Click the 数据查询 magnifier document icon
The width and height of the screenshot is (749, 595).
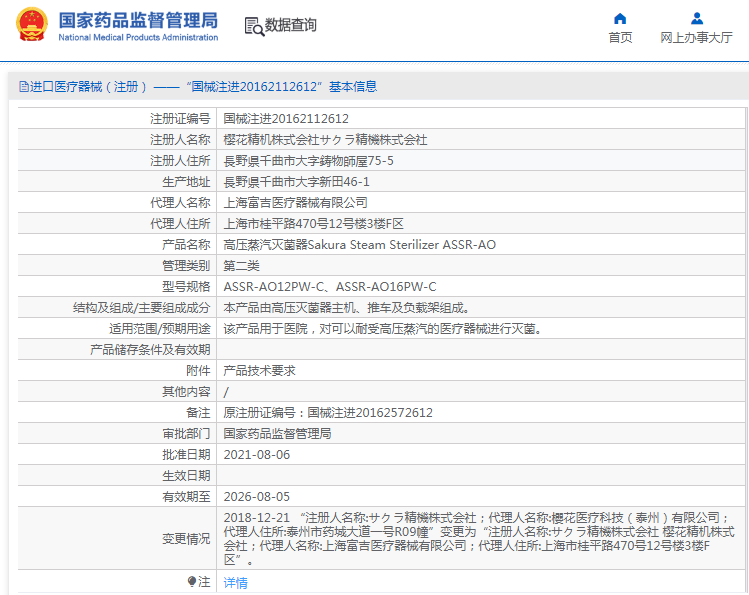coord(253,26)
